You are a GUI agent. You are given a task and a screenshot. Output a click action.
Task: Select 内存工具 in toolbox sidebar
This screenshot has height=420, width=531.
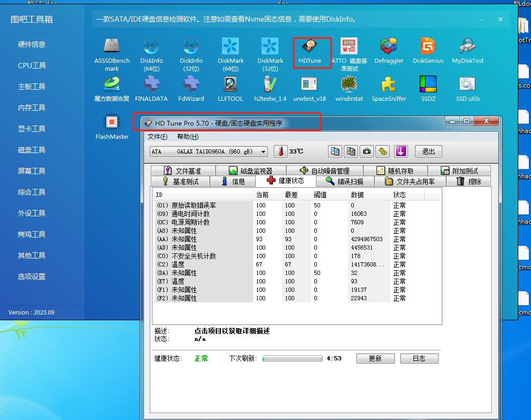(32, 108)
